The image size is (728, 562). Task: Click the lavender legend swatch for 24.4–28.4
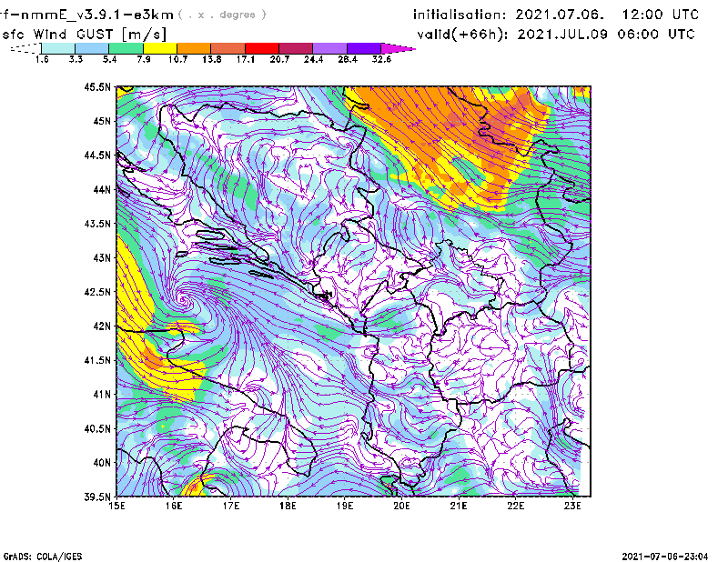click(330, 48)
